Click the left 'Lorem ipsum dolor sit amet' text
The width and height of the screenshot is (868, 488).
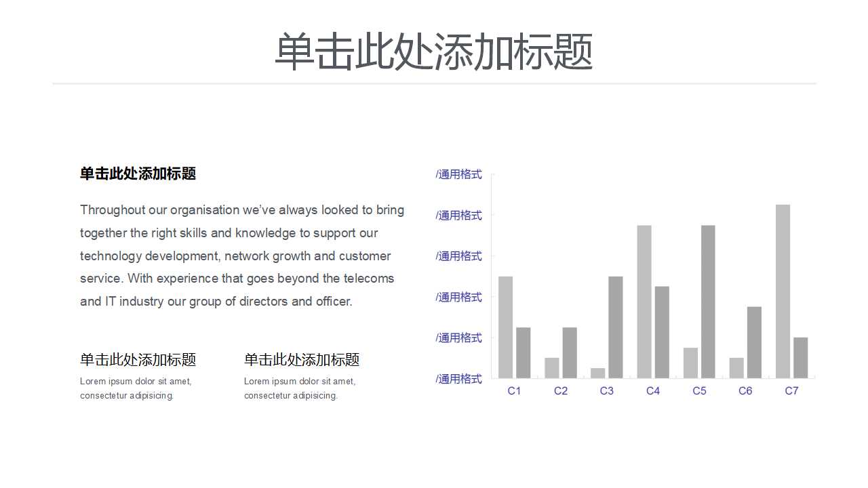pyautogui.click(x=136, y=388)
